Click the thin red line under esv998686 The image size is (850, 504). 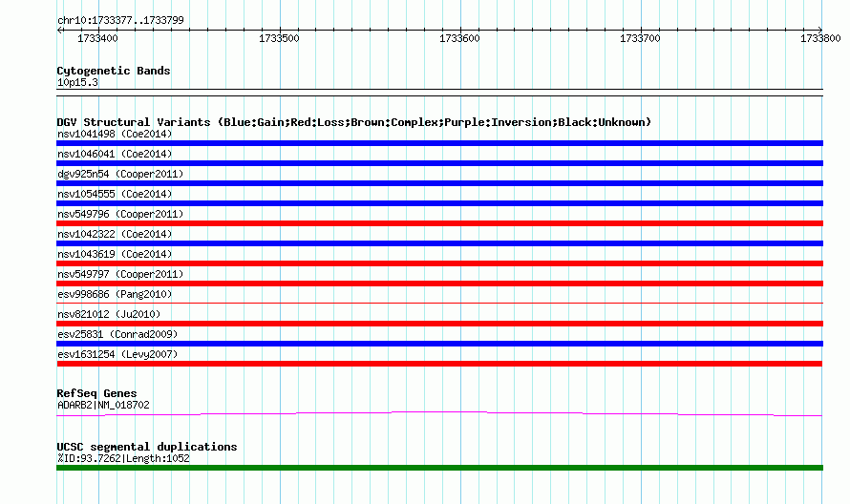(x=439, y=303)
